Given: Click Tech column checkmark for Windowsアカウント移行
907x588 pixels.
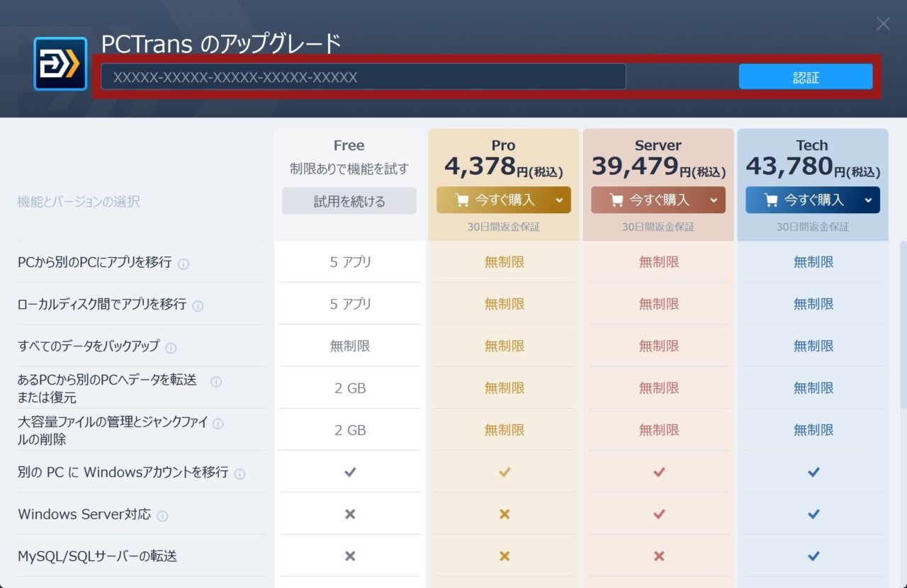Looking at the screenshot, I should coord(813,472).
